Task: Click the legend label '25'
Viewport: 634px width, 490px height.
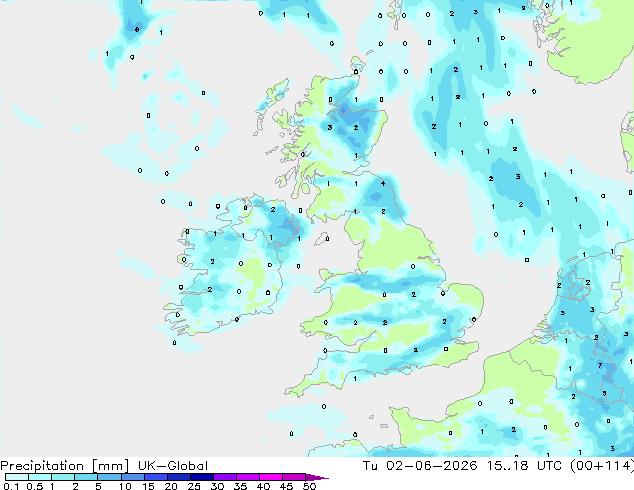Action: pos(194,486)
